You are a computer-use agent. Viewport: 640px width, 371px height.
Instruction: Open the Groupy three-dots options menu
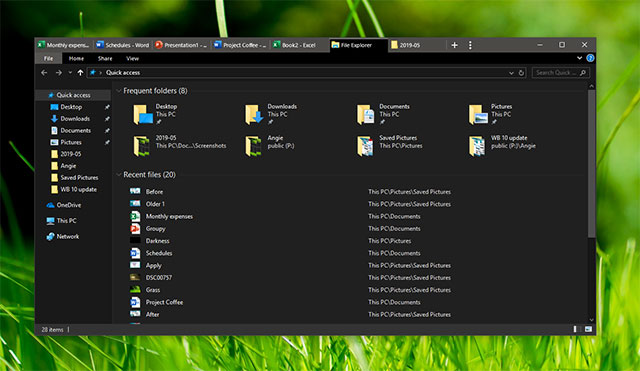point(470,45)
